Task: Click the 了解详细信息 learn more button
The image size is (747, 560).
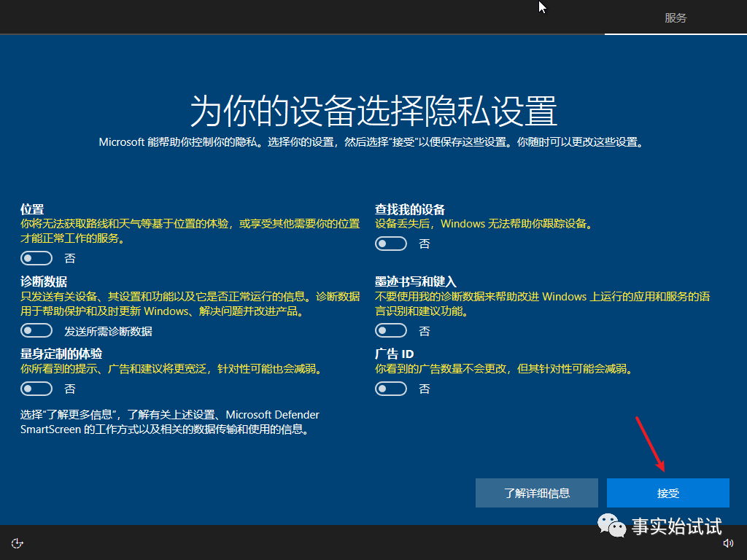Action: 537,493
